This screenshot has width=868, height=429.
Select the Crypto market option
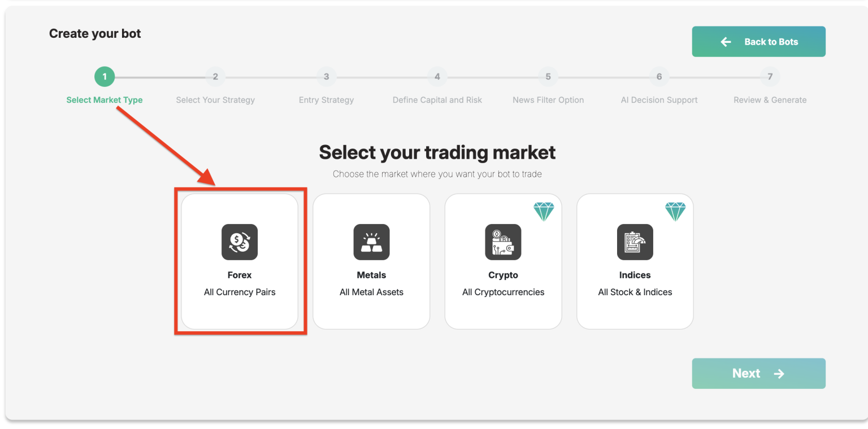[x=503, y=261]
